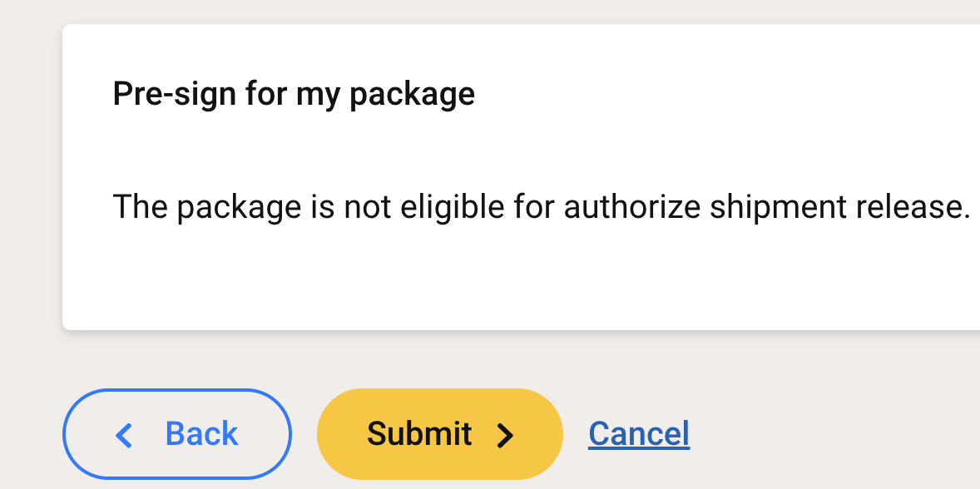The image size is (980, 489).
Task: Cancel the pre-sign request via underlined link
Action: coord(638,434)
